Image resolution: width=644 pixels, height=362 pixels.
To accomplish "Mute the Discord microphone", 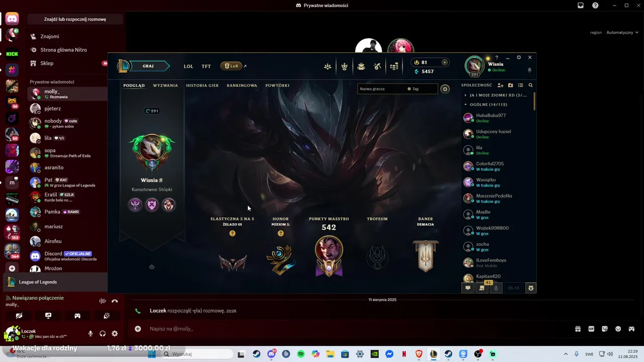I will (91, 333).
